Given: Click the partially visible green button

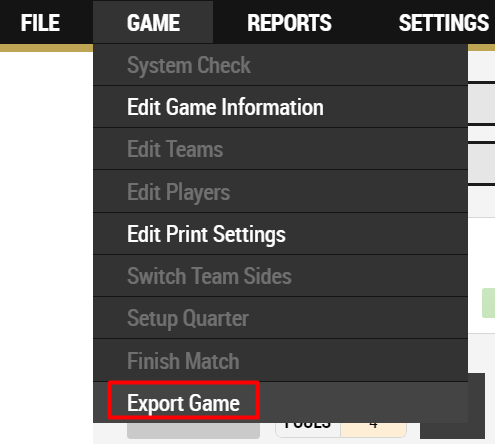Looking at the screenshot, I should point(488,303).
